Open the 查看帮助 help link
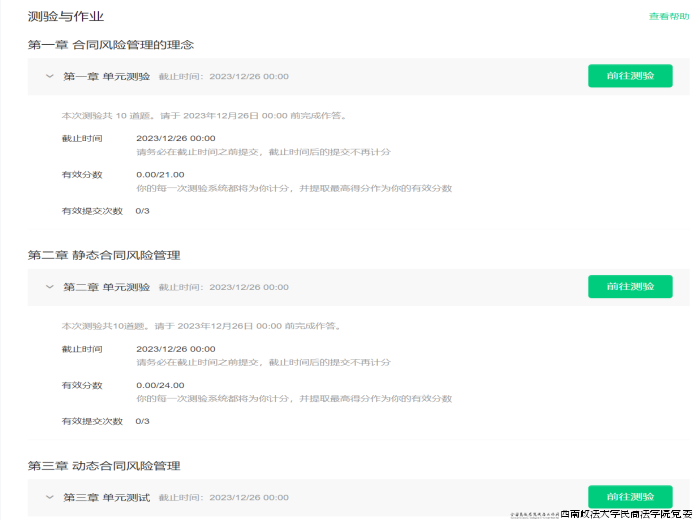The width and height of the screenshot is (693, 520). (x=667, y=16)
